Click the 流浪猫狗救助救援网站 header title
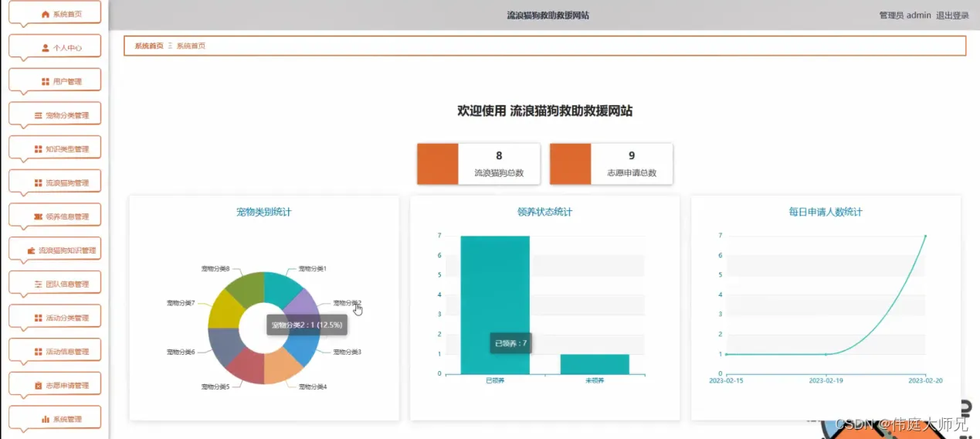Screen dimensions: 980x439 548,15
